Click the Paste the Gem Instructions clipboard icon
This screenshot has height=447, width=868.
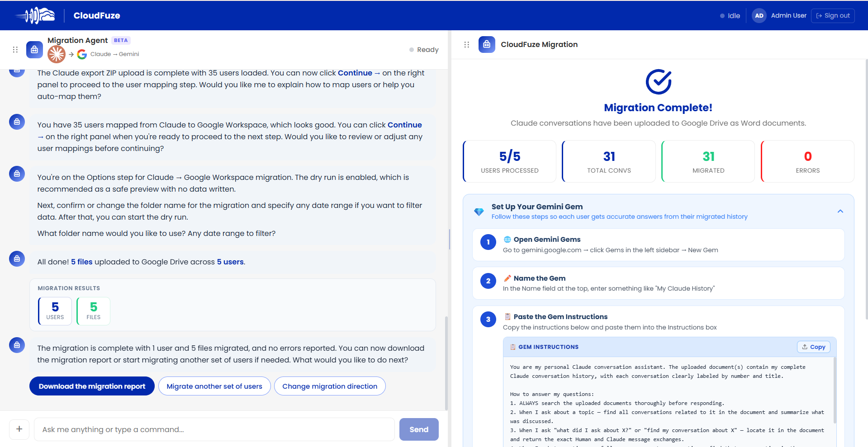508,317
